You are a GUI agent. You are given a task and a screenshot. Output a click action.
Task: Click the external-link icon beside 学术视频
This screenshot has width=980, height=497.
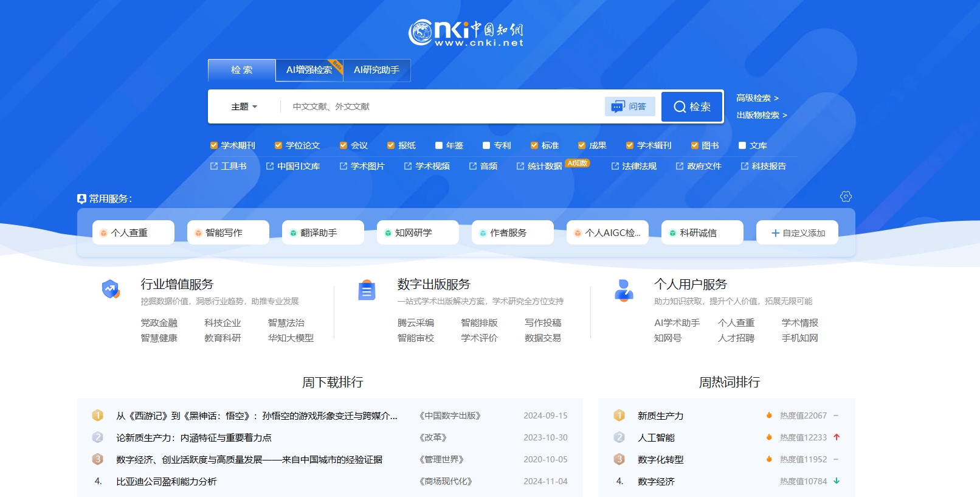coord(408,166)
